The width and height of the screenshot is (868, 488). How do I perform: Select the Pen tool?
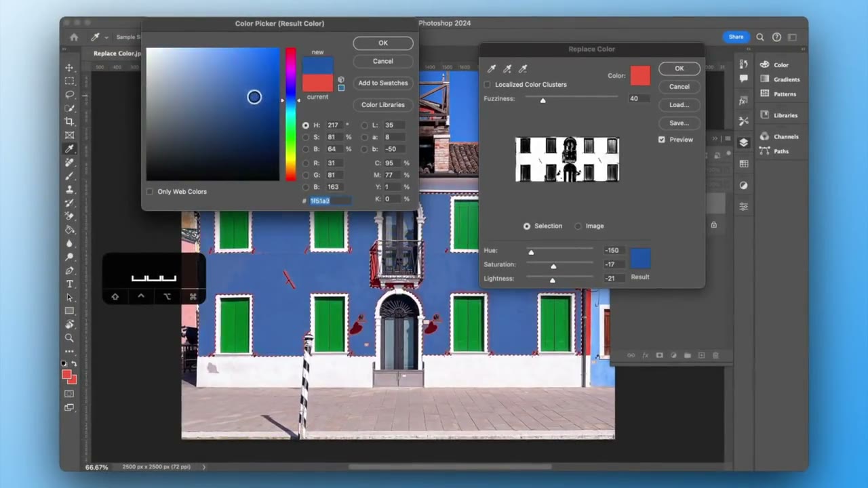tap(69, 270)
